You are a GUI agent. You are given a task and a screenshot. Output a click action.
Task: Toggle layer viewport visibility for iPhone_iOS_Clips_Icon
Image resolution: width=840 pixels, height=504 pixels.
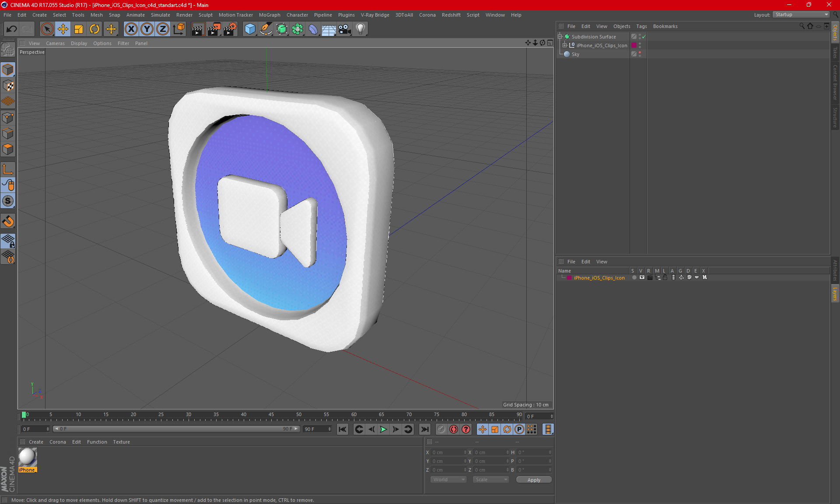(642, 277)
